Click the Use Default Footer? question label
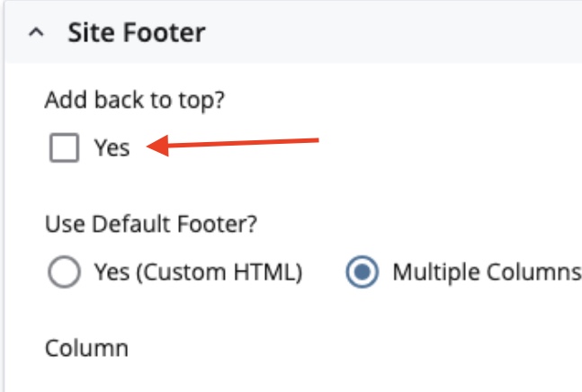The width and height of the screenshot is (582, 392). tap(151, 225)
